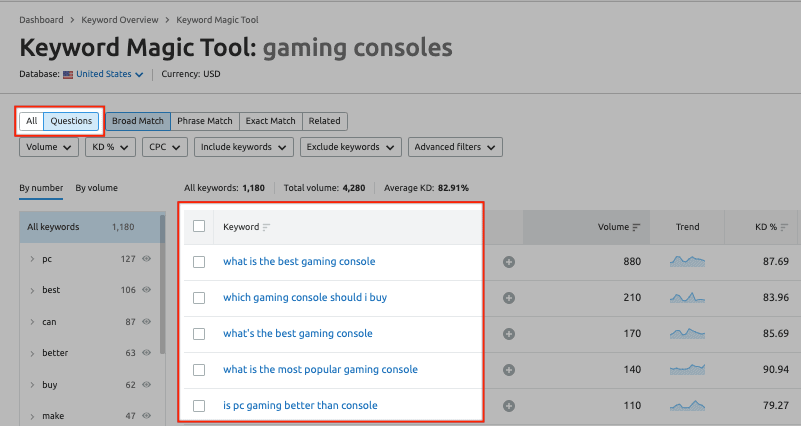Tick checkbox for 'what's the best gaming console'
Screen dimensions: 801x426
coord(199,334)
